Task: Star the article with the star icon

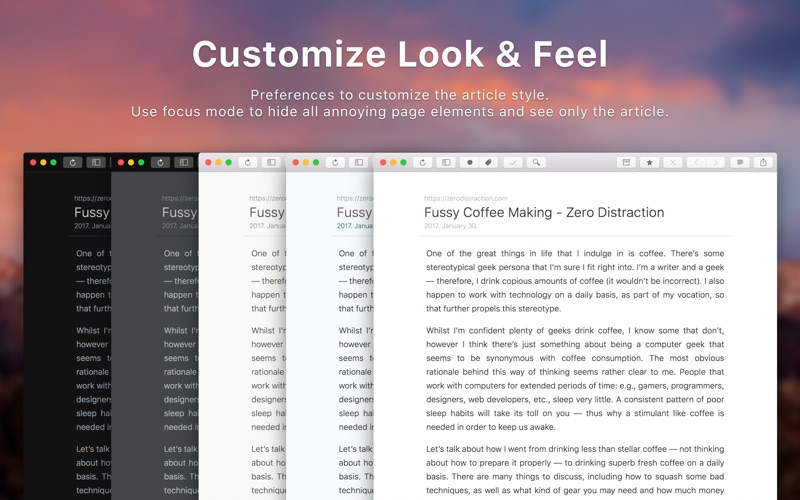Action: [650, 162]
